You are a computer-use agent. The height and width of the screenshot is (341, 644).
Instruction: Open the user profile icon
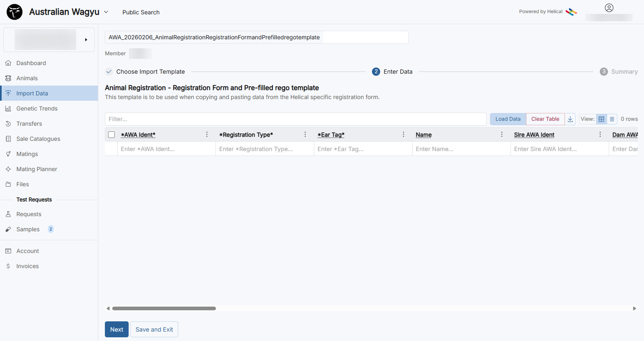609,8
